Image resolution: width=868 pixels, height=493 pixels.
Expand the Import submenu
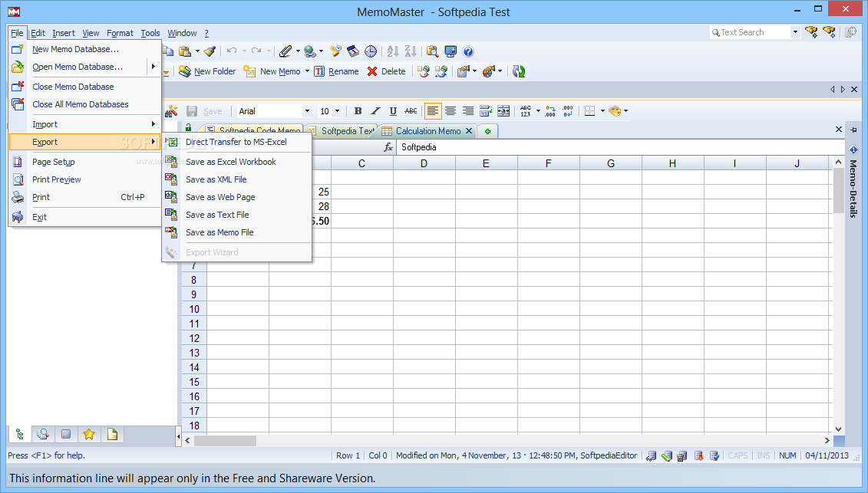(x=84, y=124)
